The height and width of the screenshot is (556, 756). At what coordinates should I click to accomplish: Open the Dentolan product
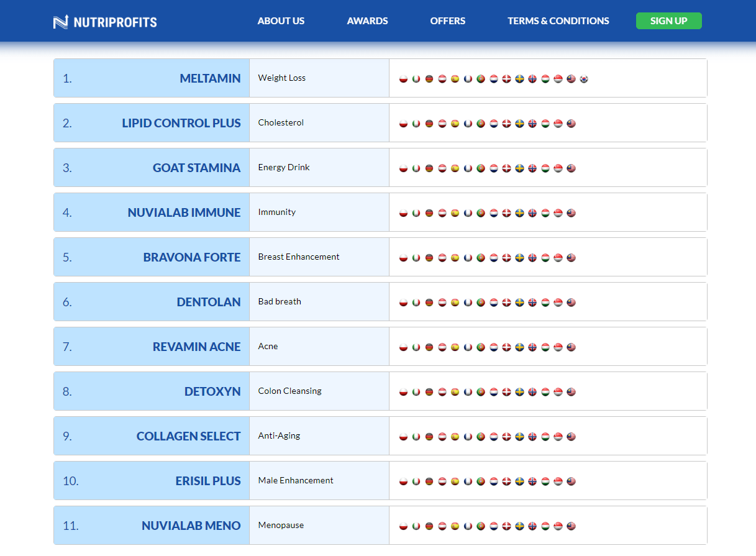209,302
